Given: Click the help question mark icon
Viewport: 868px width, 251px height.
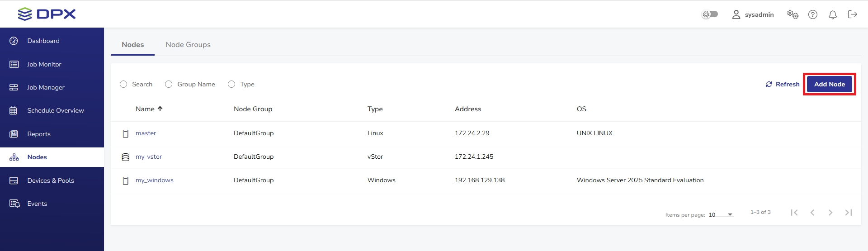Looking at the screenshot, I should point(812,15).
